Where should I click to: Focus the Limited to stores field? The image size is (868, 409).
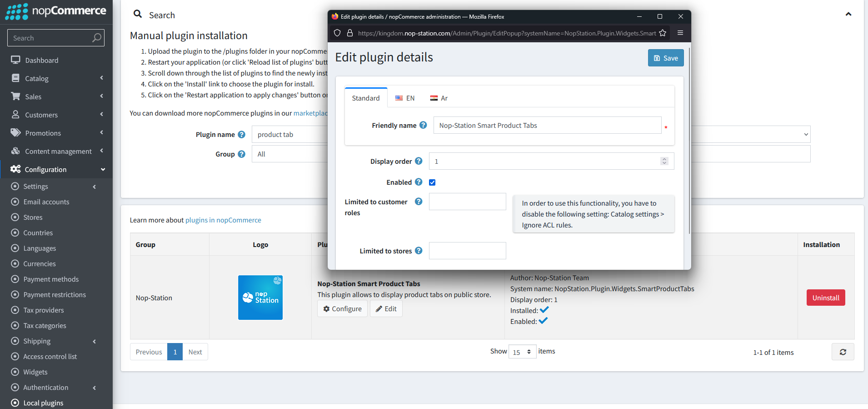coord(467,251)
